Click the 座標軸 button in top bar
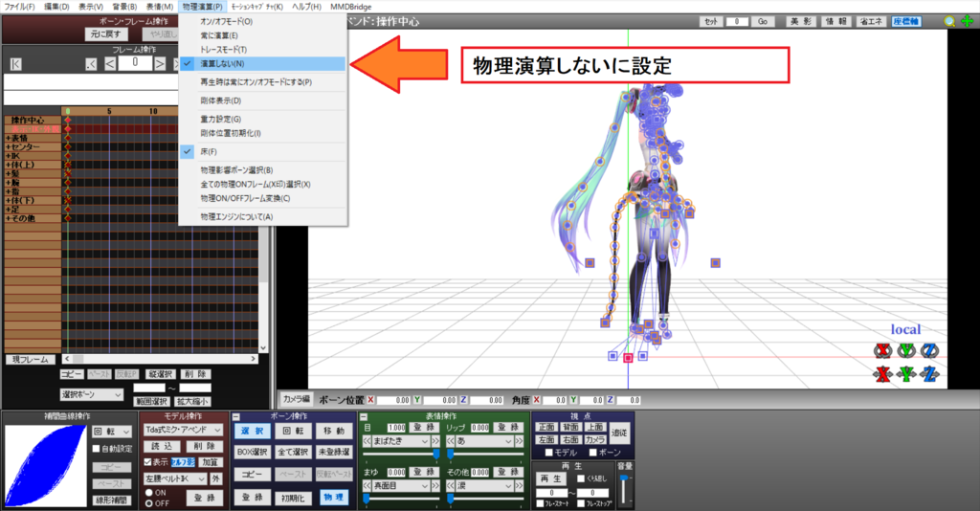 click(905, 21)
